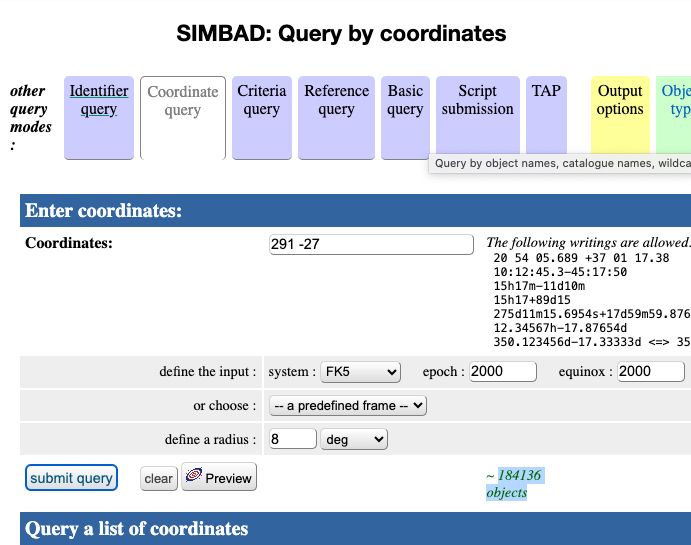Screen dimensions: 691x545
Task: Click the Preview button
Action: click(x=219, y=477)
